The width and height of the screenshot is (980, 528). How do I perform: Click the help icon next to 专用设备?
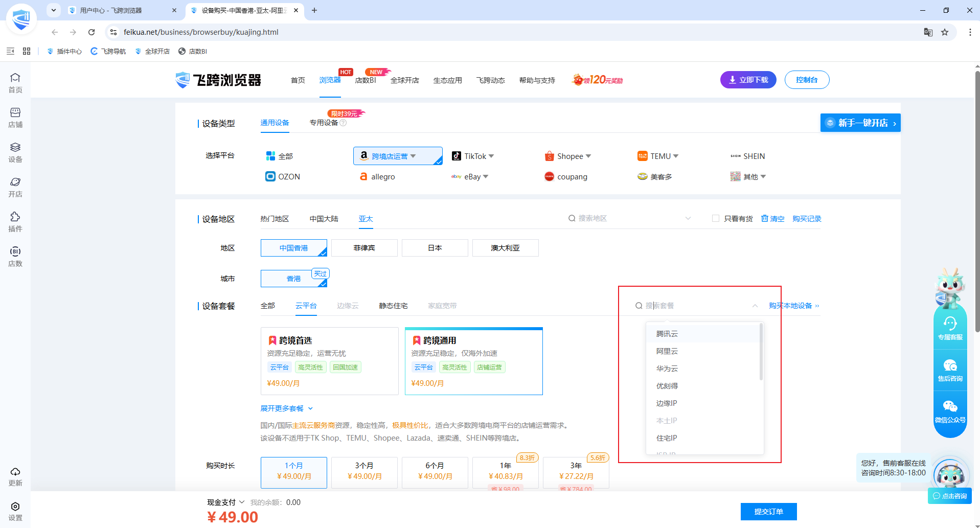344,123
